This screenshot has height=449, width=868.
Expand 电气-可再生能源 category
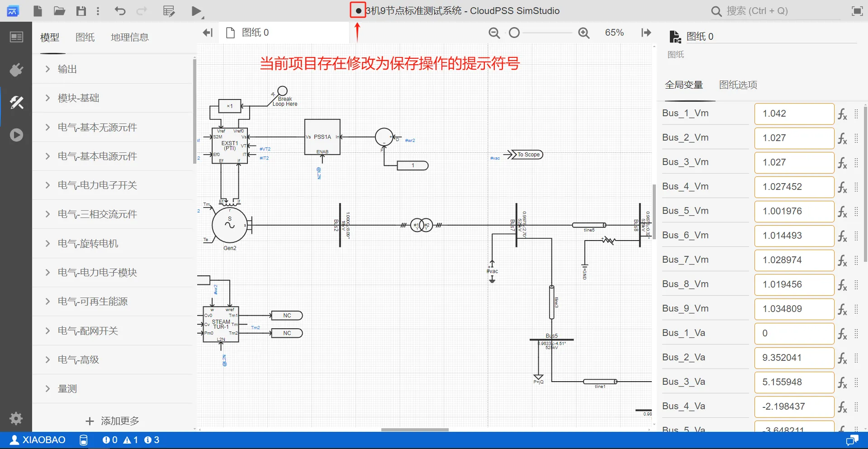[x=113, y=302]
